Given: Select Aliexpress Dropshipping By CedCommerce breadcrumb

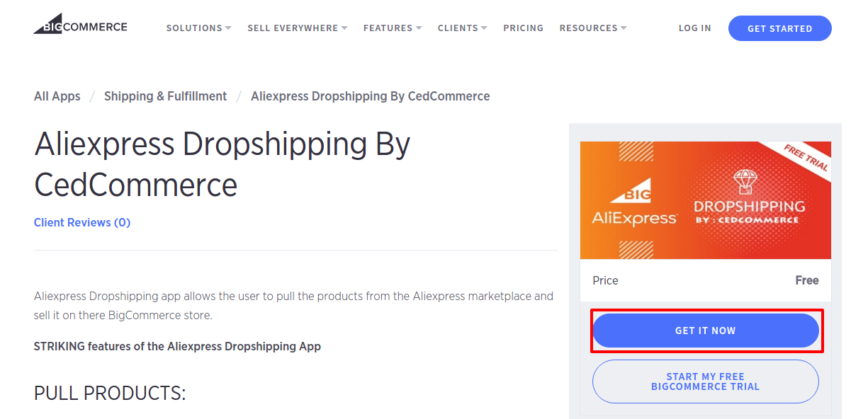Looking at the screenshot, I should (370, 96).
